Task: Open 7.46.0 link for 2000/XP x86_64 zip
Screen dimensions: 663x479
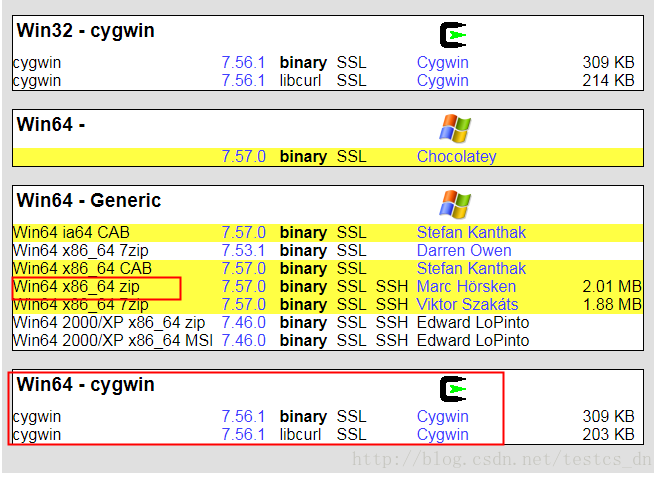Action: coord(244,323)
